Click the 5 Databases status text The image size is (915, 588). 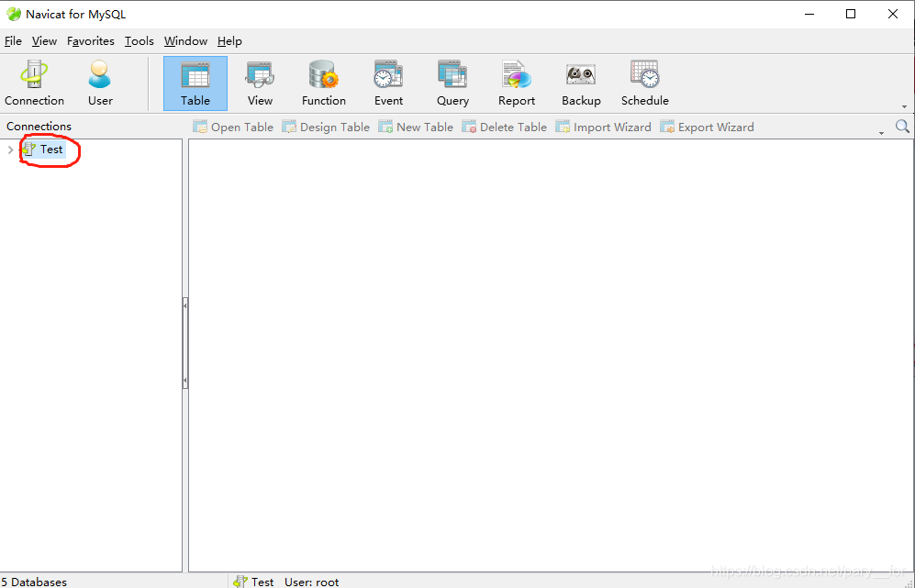[x=34, y=582]
